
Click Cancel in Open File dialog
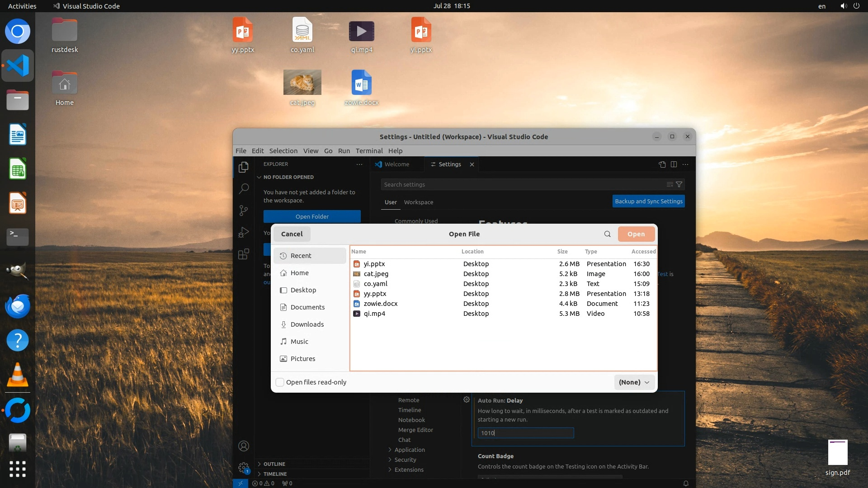tap(292, 234)
